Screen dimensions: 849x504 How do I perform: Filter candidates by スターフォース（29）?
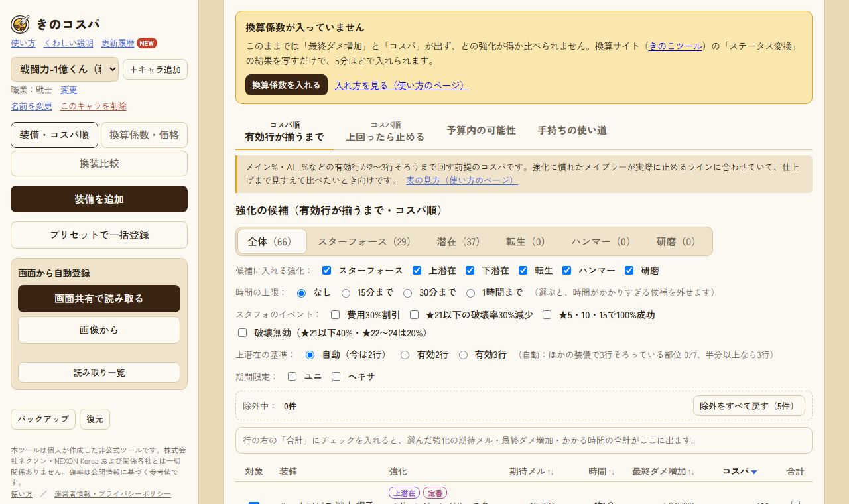pos(364,242)
